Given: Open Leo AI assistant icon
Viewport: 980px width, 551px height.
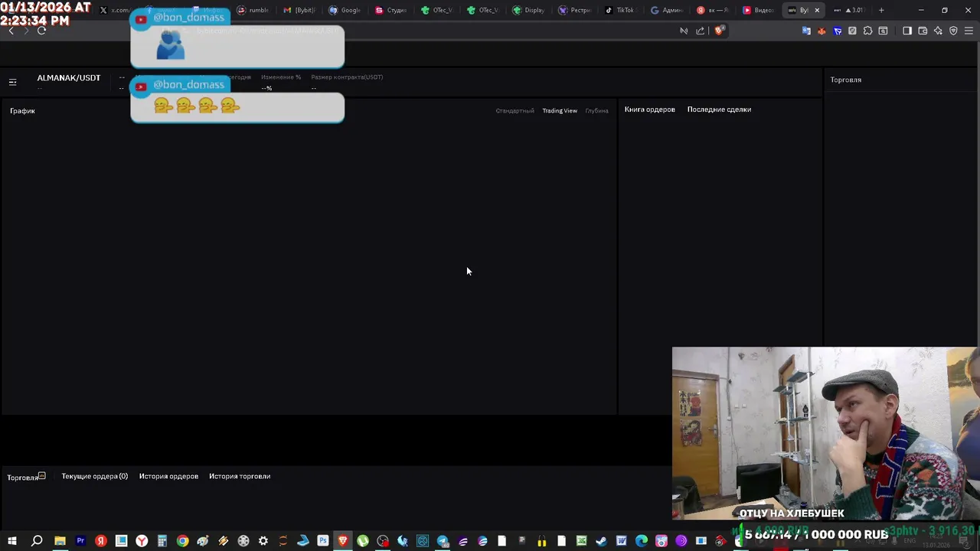Looking at the screenshot, I should pyautogui.click(x=938, y=31).
